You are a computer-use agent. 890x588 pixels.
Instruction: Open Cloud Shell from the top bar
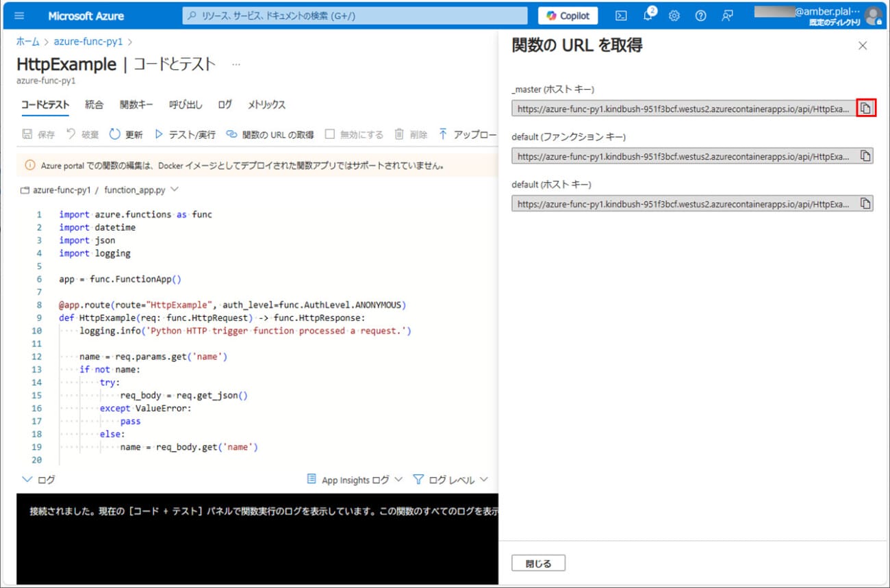click(621, 16)
